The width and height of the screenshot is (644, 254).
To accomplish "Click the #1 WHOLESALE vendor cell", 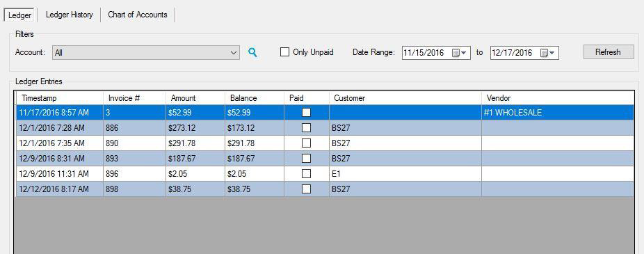I will [x=558, y=112].
